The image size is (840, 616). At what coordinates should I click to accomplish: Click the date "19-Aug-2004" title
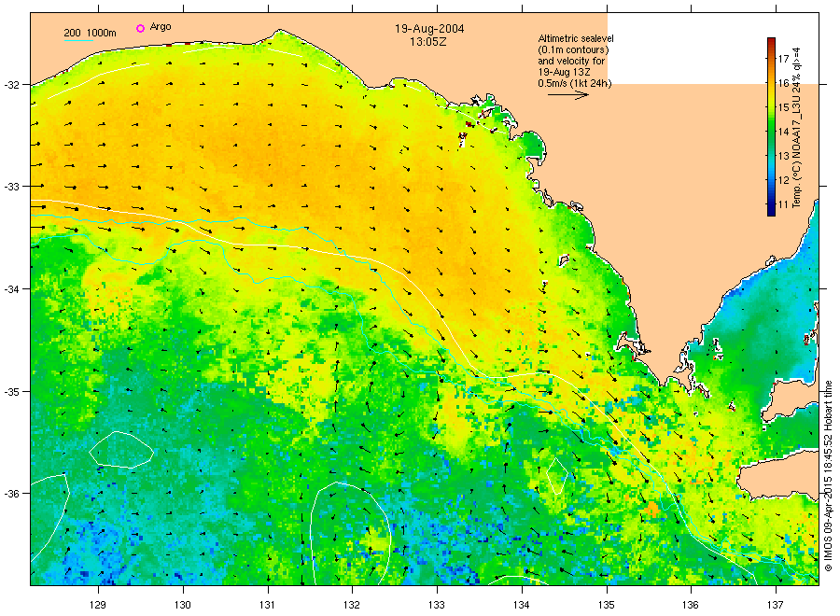tap(429, 29)
